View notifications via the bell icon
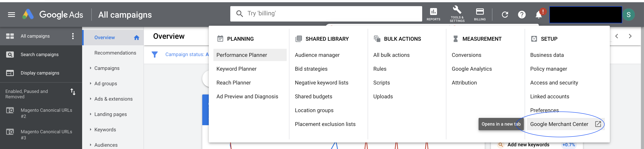 pyautogui.click(x=538, y=15)
